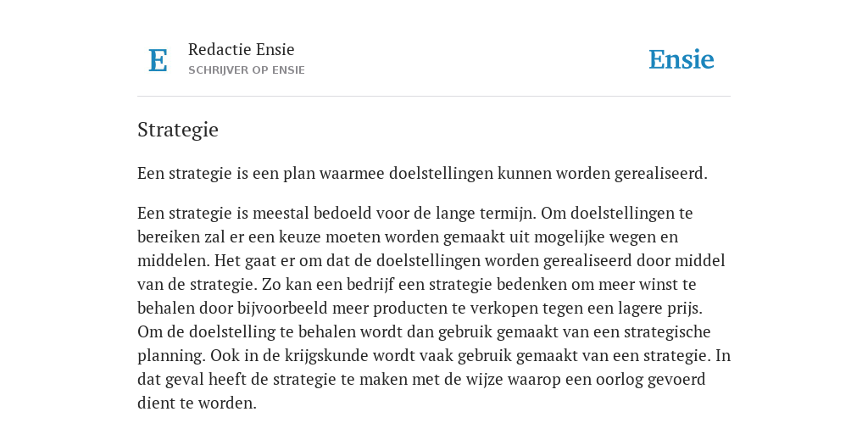This screenshot has width=868, height=434.
Task: Click the blue E author avatar icon
Action: [158, 60]
